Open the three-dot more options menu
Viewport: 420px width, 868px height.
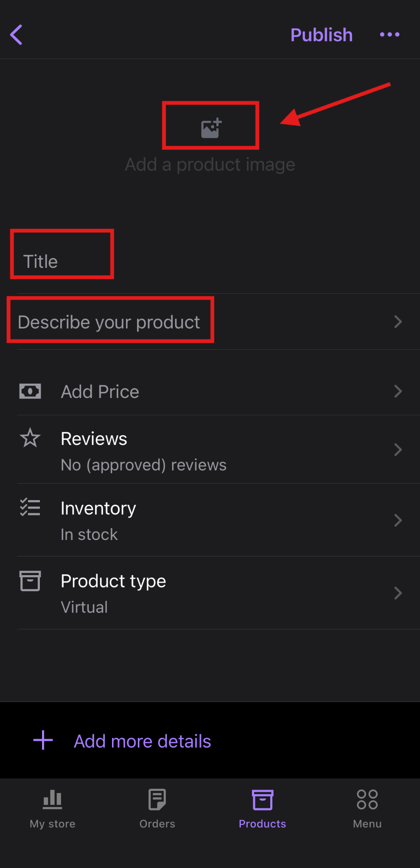[389, 35]
